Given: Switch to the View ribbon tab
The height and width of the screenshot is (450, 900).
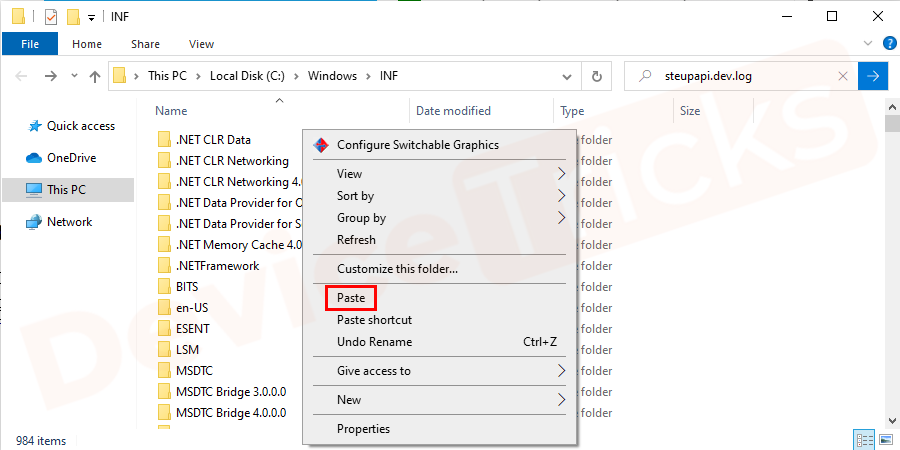Looking at the screenshot, I should point(201,44).
